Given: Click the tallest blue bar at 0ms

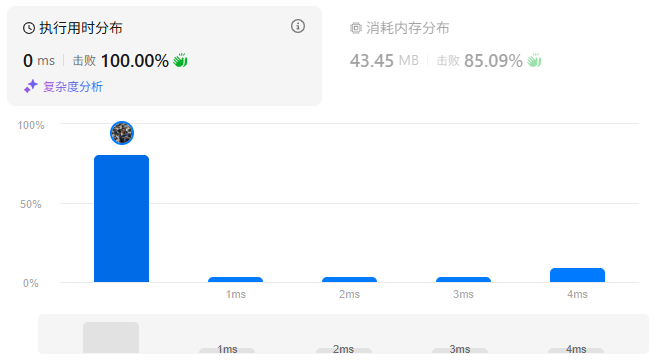Looking at the screenshot, I should coord(121,219).
